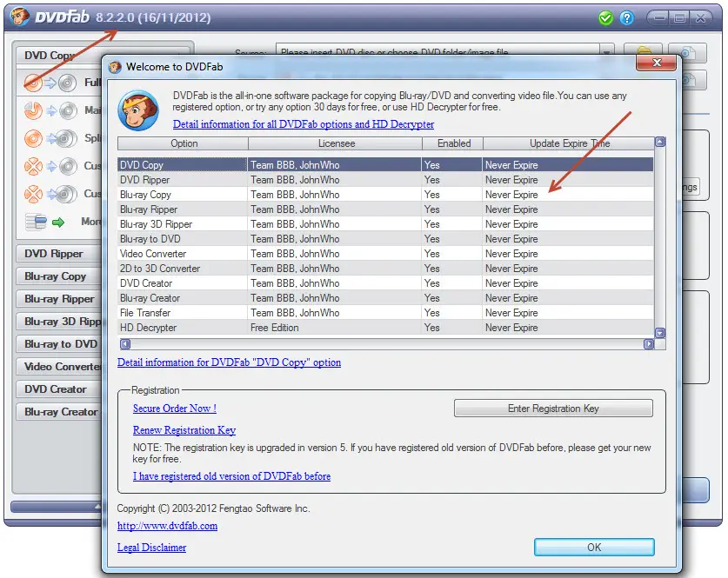Viewport: 728px width, 578px height.
Task: Sort by the Enabled column header
Action: click(x=452, y=143)
